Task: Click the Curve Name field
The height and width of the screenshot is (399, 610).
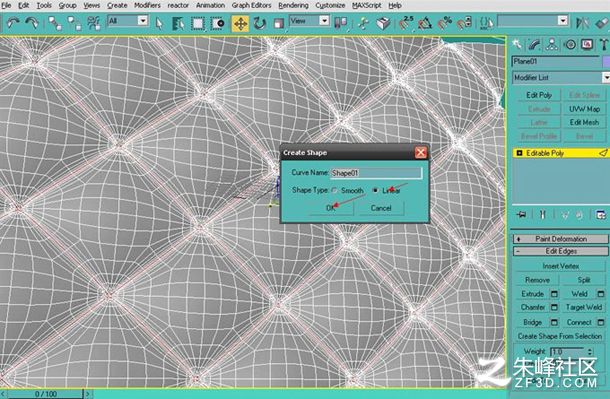Action: click(x=376, y=173)
